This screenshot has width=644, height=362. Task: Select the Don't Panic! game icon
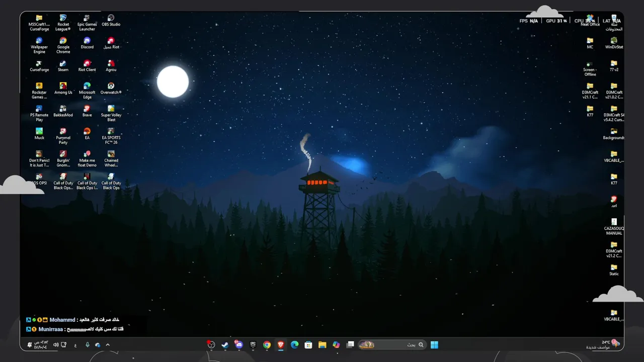point(39,158)
